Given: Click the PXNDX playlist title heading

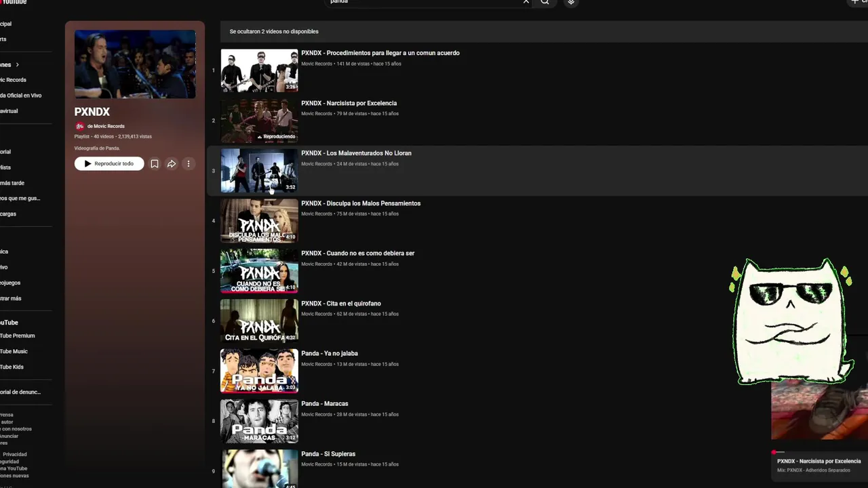Looking at the screenshot, I should click(x=92, y=112).
